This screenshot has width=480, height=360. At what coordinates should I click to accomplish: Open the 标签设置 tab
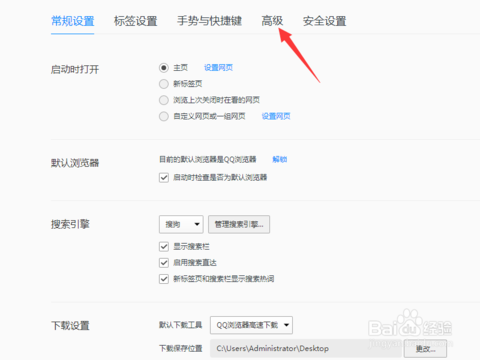click(x=135, y=21)
